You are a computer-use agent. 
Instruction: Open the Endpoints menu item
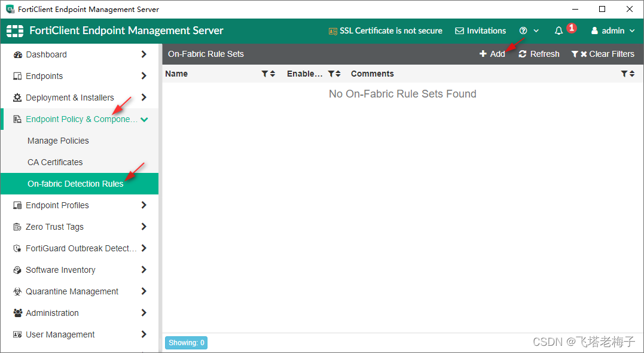pos(80,76)
